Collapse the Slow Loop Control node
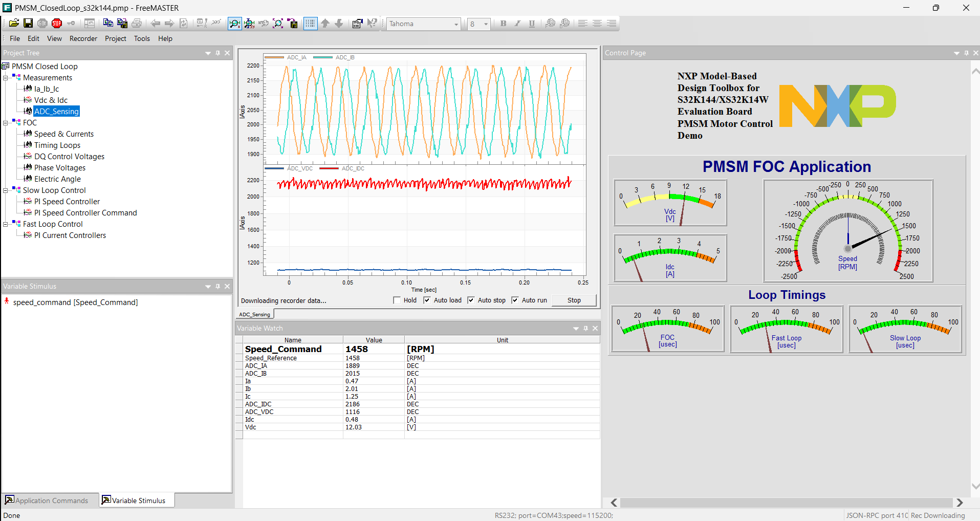Screen dimensions: 980x521 coord(6,190)
